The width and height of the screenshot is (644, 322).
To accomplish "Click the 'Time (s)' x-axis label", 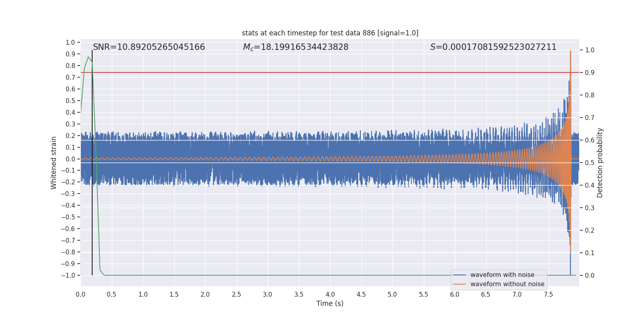I will click(330, 303).
